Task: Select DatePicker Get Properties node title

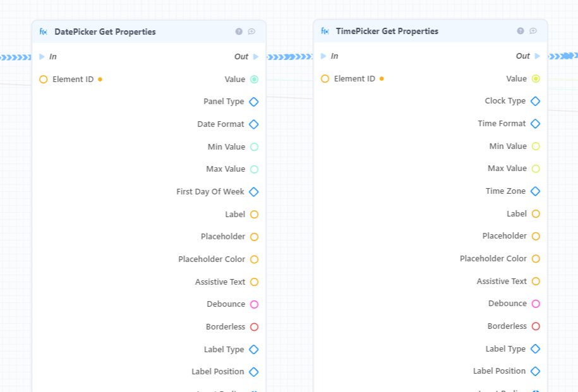Action: coord(105,32)
